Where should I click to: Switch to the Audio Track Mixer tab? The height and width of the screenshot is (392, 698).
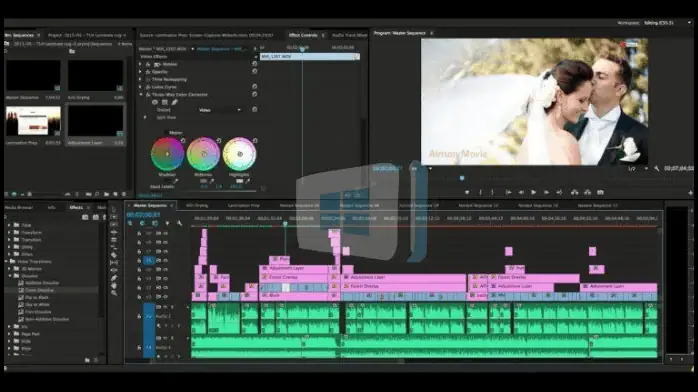[349, 35]
